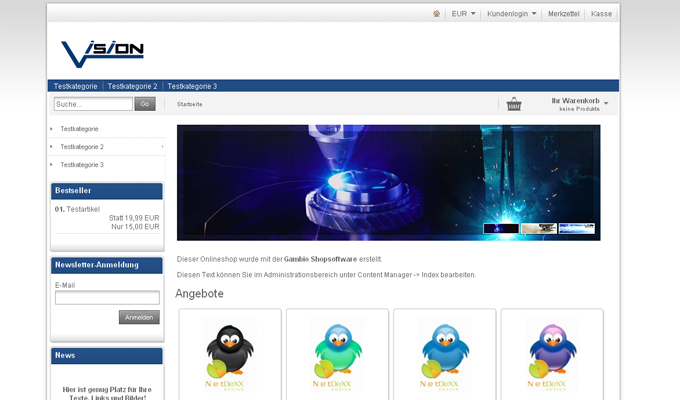Open the purple bird product image
Screen dimensions: 680x400
[x=551, y=355]
